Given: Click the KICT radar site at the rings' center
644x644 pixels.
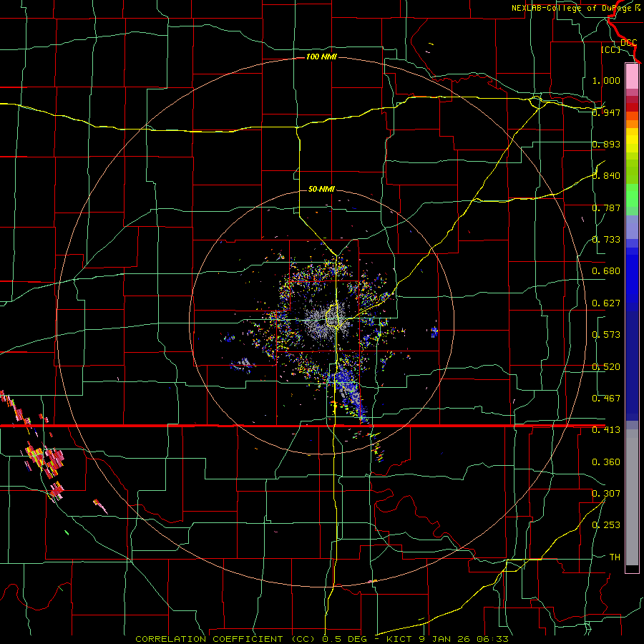Looking at the screenshot, I should tap(321, 321).
